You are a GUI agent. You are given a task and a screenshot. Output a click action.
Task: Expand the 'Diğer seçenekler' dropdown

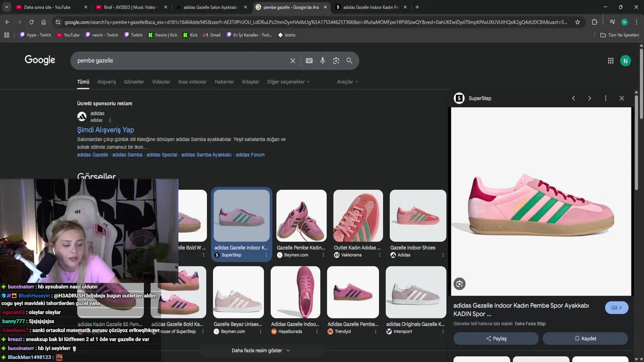(288, 82)
